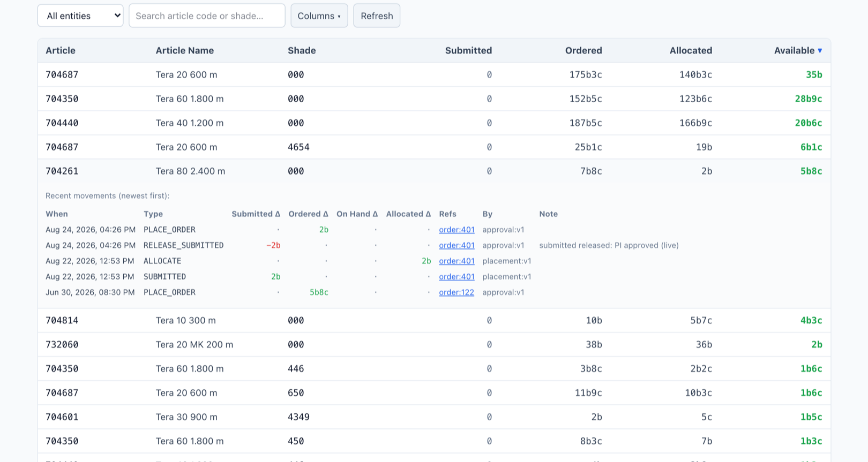Click allocated value 5b7c

click(701, 320)
